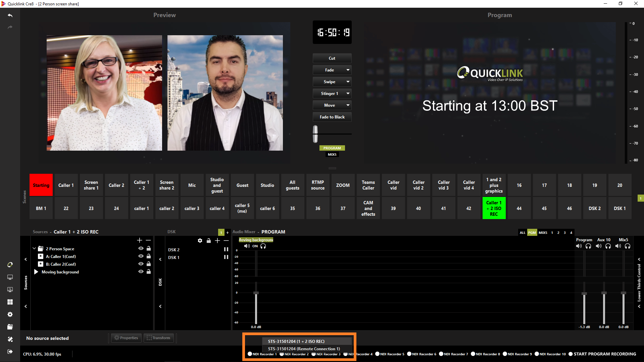Switch audio mixer to MIX5 tab

click(543, 232)
